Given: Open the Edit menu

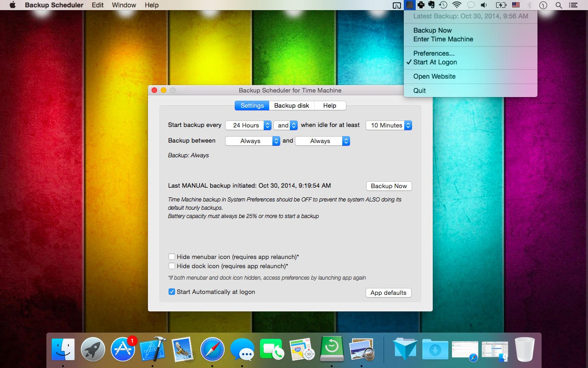Looking at the screenshot, I should tap(97, 5).
